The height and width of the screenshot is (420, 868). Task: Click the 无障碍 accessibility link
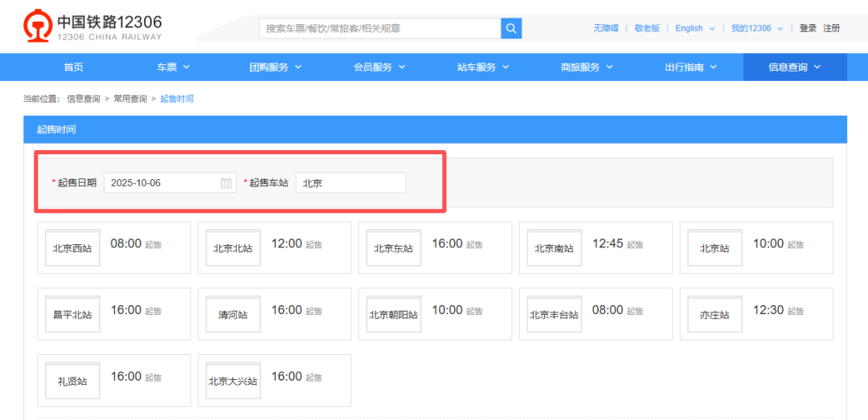[606, 28]
